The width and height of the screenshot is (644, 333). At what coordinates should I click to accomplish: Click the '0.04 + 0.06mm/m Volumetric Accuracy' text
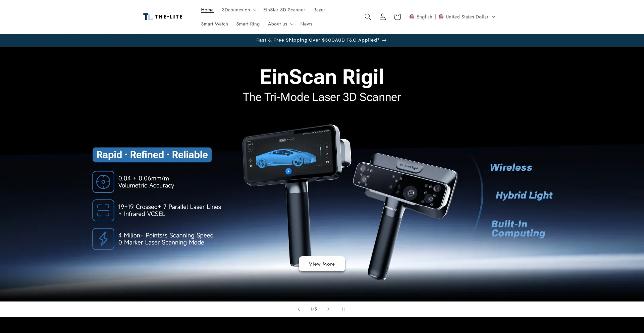(x=146, y=182)
